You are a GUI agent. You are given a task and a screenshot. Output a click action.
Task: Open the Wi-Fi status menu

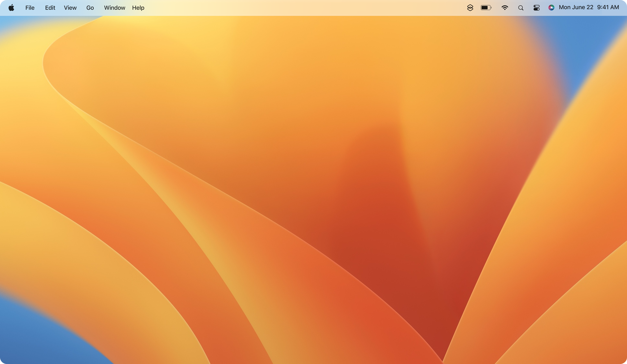click(505, 8)
